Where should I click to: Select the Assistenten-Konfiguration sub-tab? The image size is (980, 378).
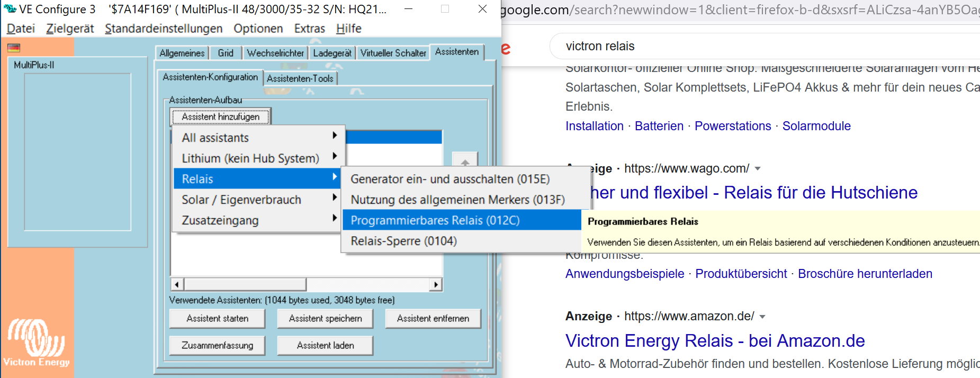(x=210, y=77)
